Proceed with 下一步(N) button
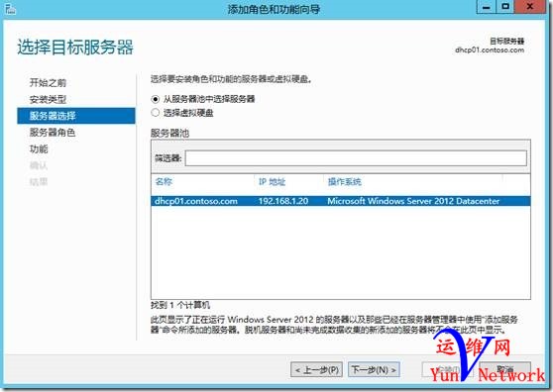The width and height of the screenshot is (553, 392). pos(374,370)
